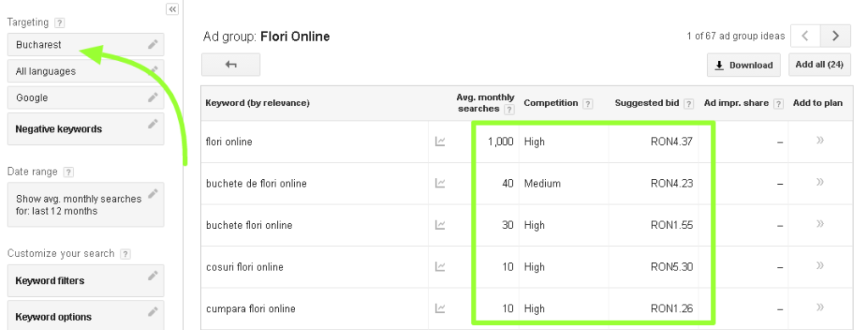
Task: Add buchete flori online to plan
Action: [x=820, y=224]
